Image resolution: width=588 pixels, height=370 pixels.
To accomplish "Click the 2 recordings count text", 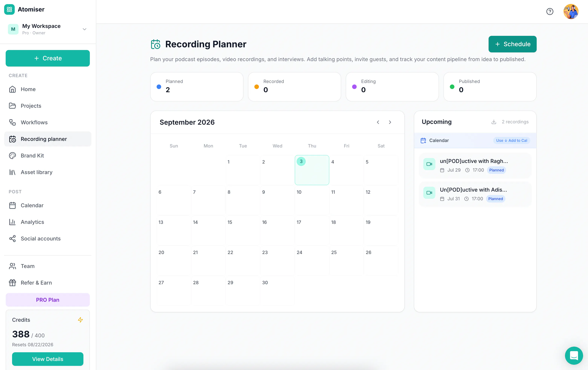I will tap(515, 122).
